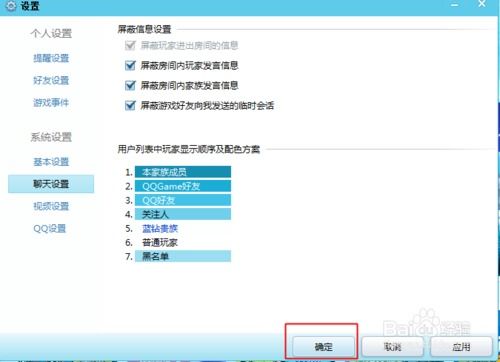This screenshot has width=500, height=362.
Task: Uncheck 屏蔽房间内家族发言信息 option
Action: point(130,86)
